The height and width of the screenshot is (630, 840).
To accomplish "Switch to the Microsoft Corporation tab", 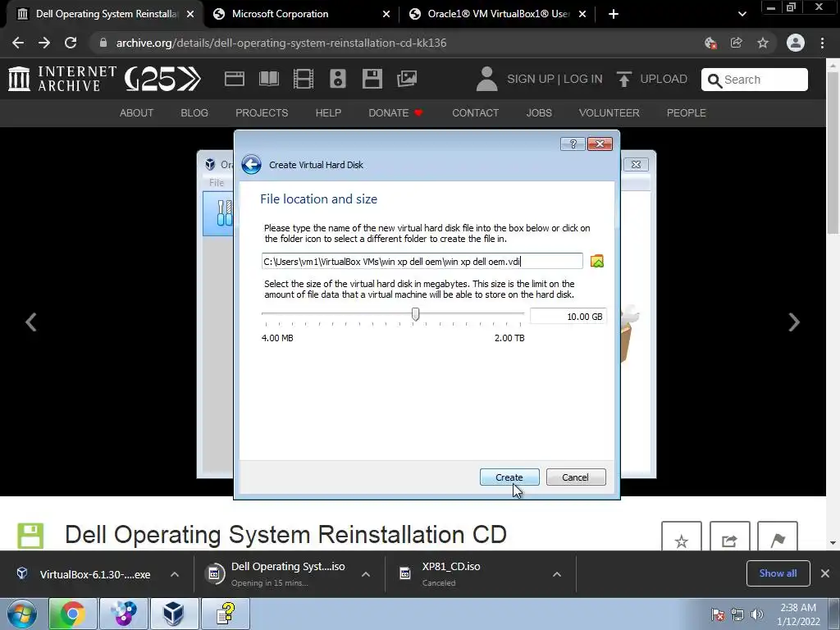I will coord(281,14).
